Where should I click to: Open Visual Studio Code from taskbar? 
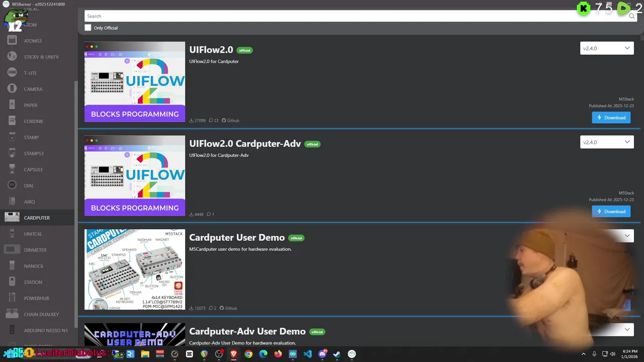point(307,354)
